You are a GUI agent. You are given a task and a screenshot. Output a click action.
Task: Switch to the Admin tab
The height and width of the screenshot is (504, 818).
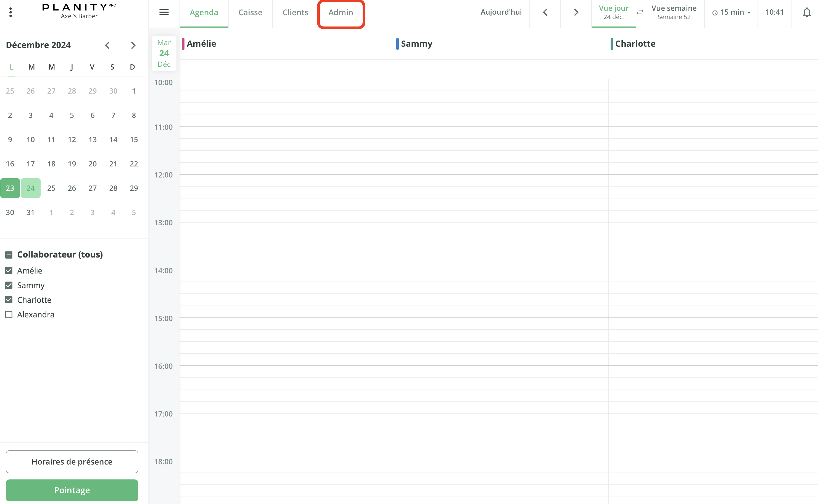click(x=341, y=12)
